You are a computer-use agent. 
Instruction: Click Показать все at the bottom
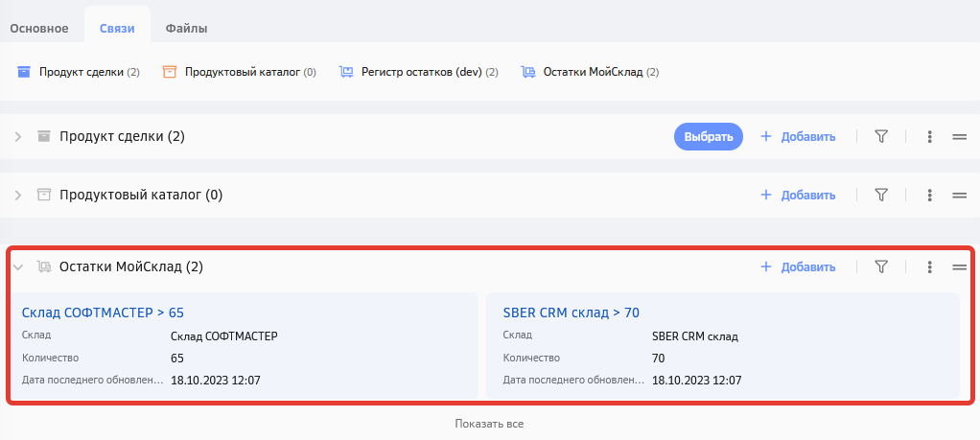tap(489, 423)
